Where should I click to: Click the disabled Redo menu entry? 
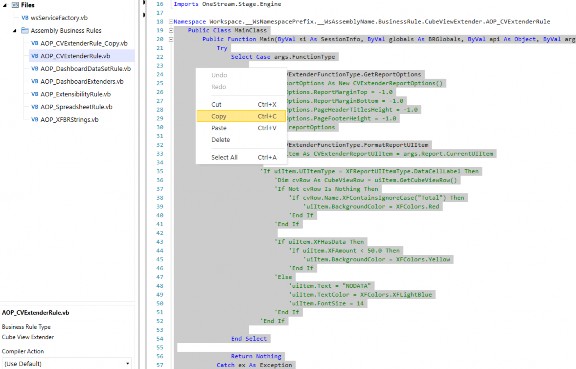241,87
